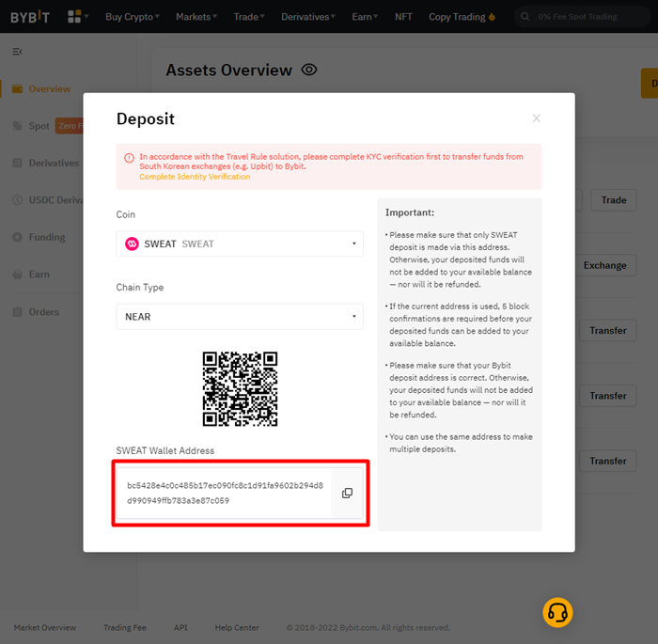Open Trading Fee footer link
Viewport: 658px width, 644px height.
click(x=125, y=628)
